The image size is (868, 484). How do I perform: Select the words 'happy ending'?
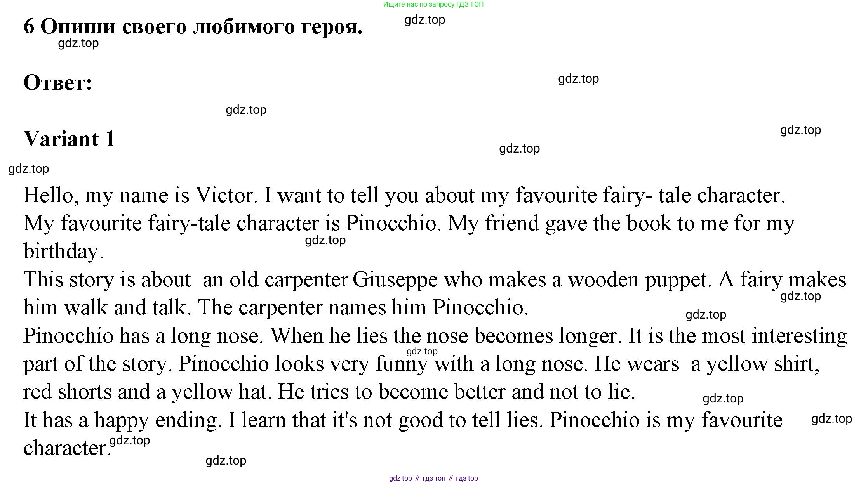156,421
